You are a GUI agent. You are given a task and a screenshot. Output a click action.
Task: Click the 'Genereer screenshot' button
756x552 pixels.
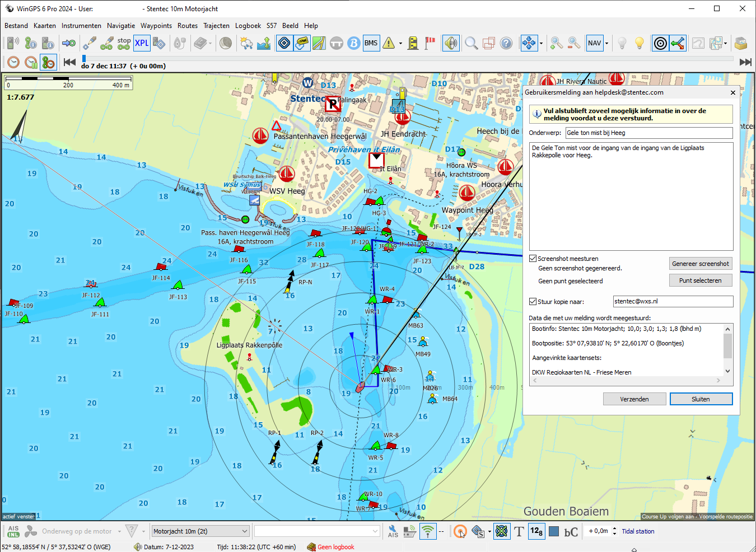point(701,264)
